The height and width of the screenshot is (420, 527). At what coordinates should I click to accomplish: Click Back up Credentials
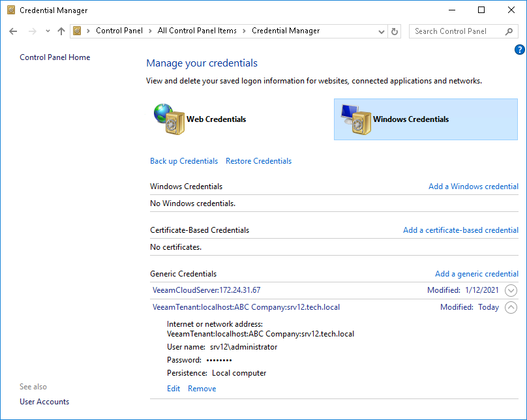pyautogui.click(x=183, y=160)
